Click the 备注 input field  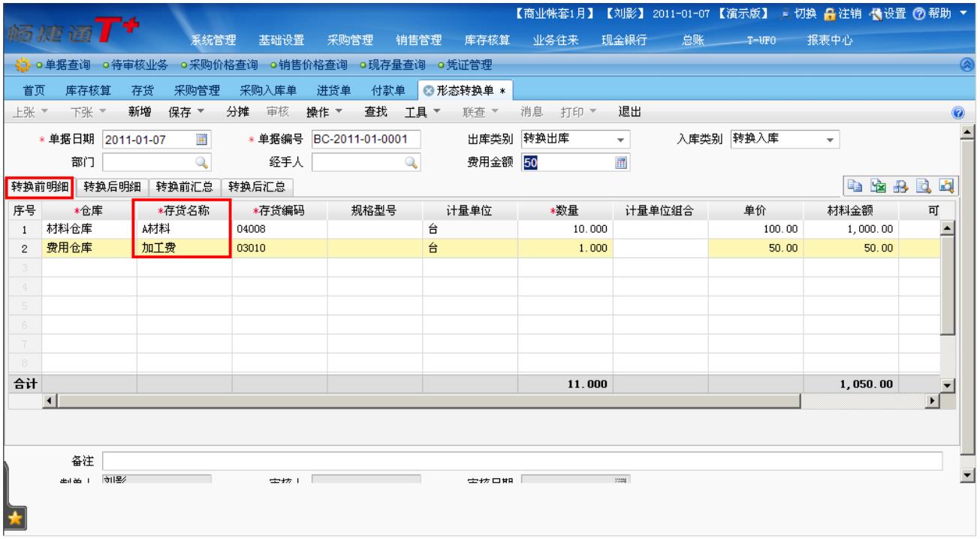522,459
